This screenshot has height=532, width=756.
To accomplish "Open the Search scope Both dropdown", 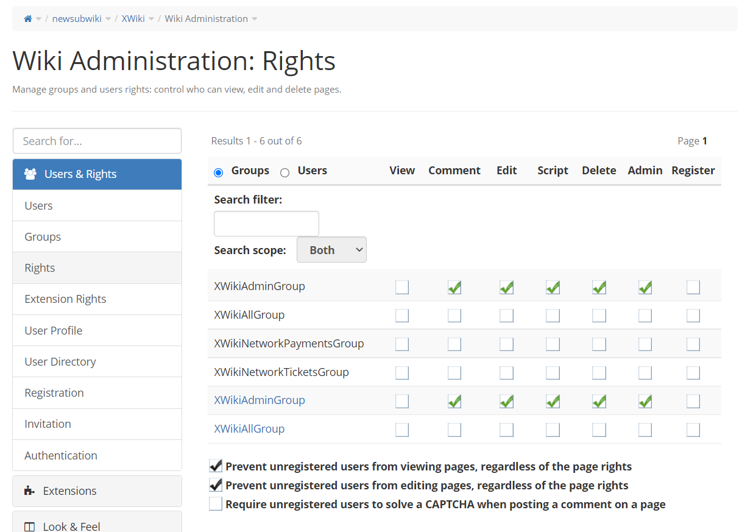I will click(331, 250).
